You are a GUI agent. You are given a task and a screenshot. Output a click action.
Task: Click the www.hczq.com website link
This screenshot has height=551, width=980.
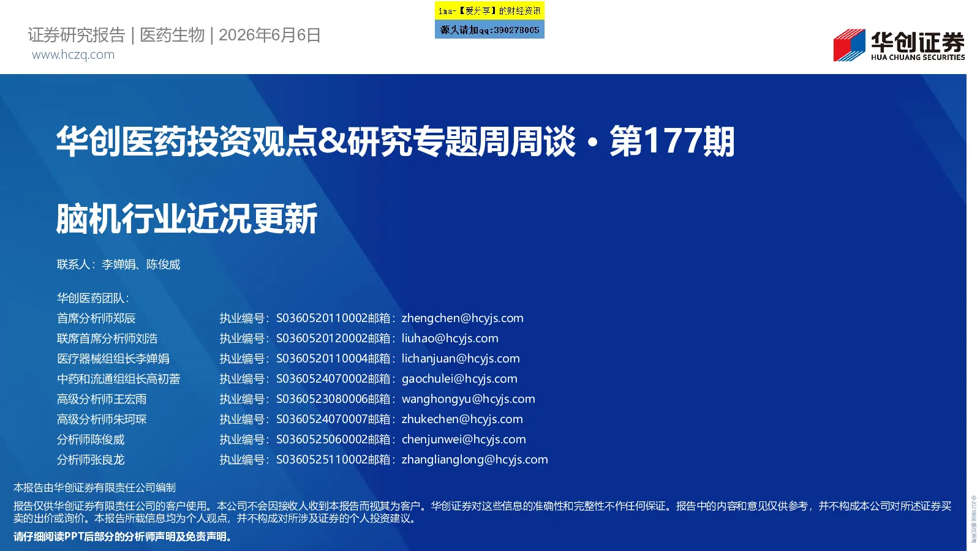73,54
